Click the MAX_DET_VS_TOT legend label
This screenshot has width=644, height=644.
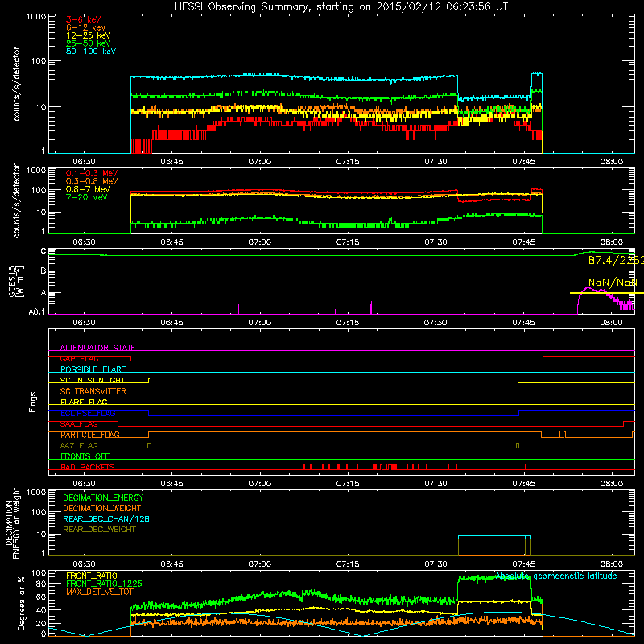pyautogui.click(x=100, y=592)
